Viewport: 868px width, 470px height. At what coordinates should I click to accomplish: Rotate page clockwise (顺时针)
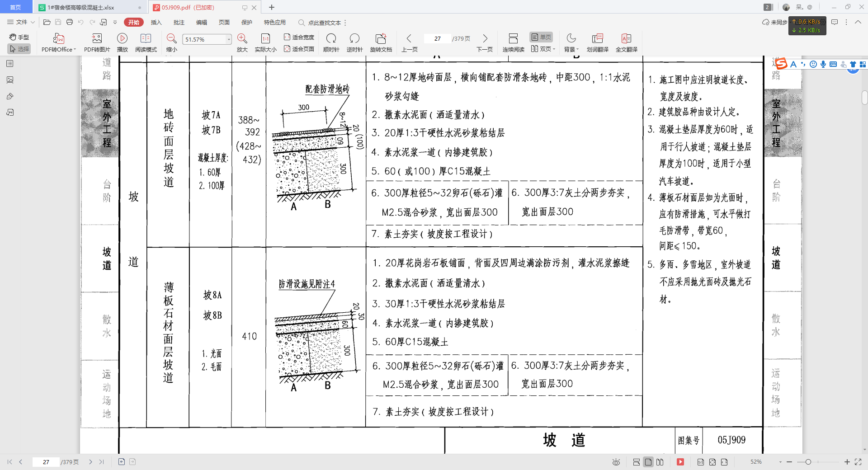(x=331, y=43)
